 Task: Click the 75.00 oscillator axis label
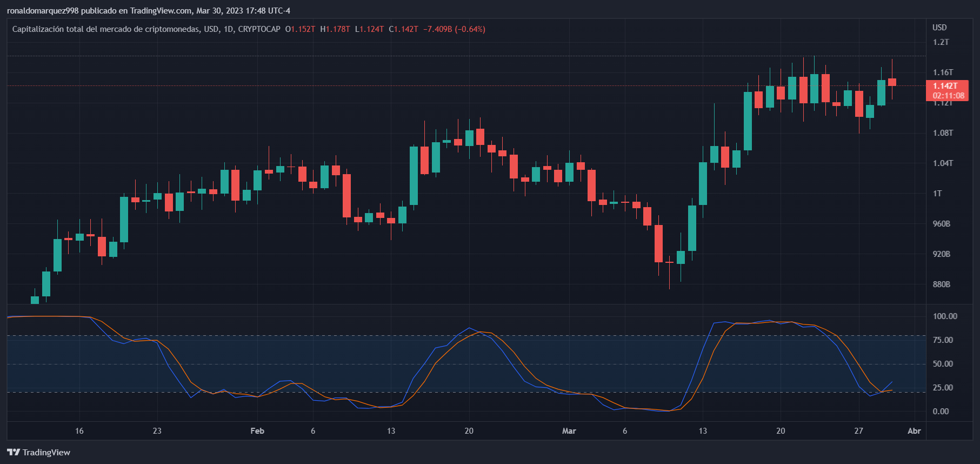[x=943, y=340]
